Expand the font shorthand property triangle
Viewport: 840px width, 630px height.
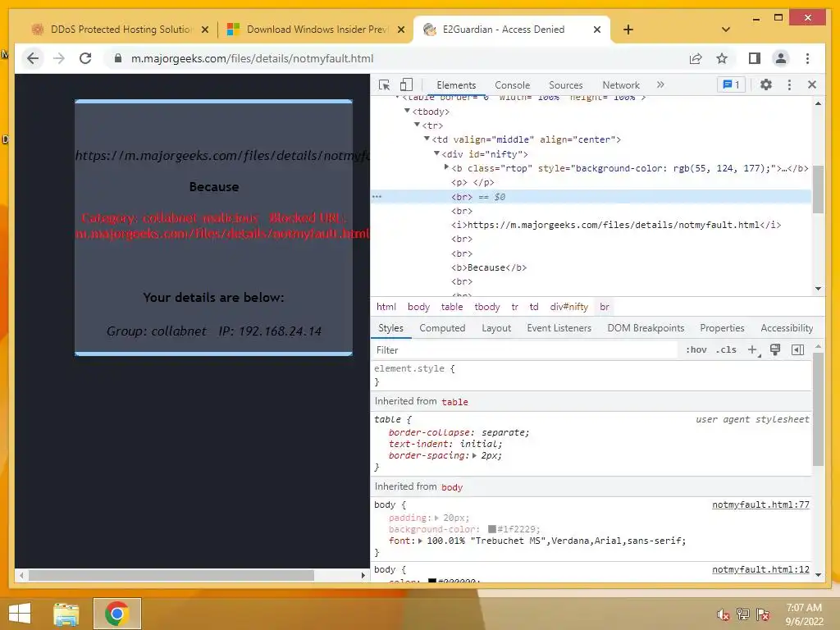tap(420, 541)
